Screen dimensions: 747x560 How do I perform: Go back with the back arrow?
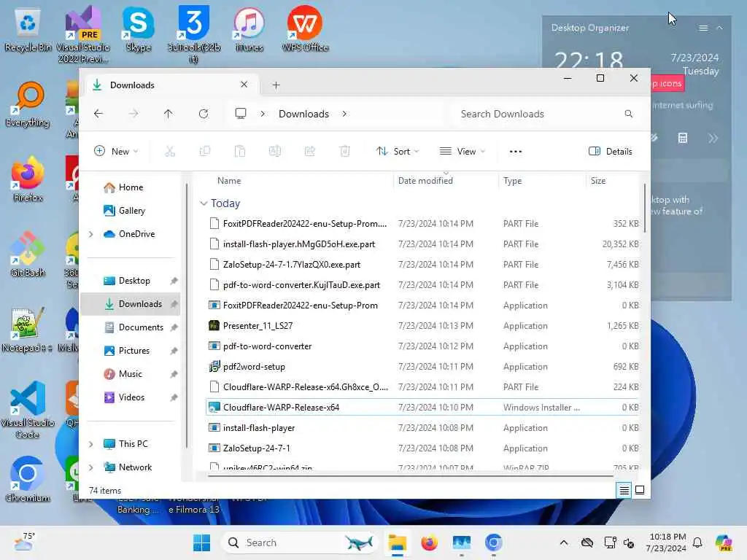point(98,114)
